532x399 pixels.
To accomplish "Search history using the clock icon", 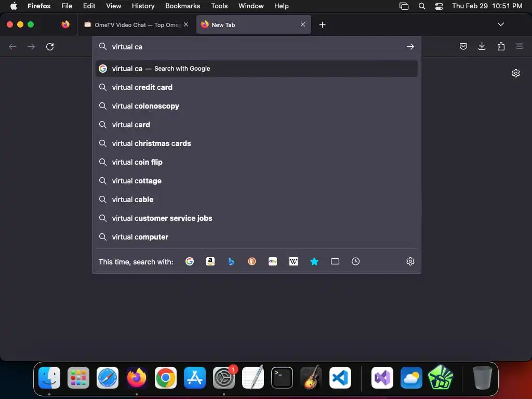I will pos(355,261).
